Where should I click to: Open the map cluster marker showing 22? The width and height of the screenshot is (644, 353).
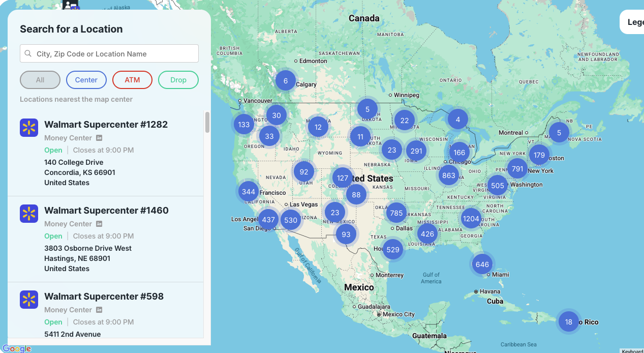pyautogui.click(x=405, y=120)
